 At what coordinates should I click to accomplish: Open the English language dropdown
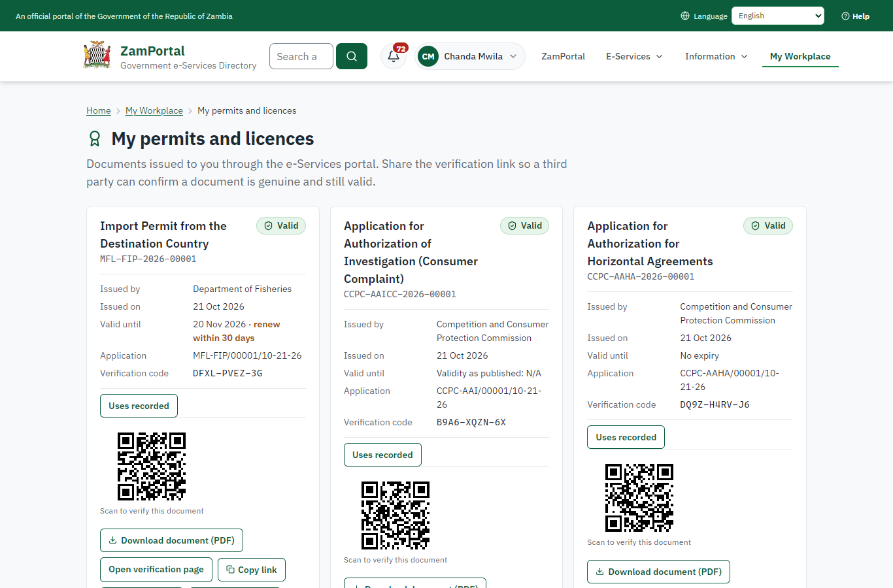coord(778,16)
